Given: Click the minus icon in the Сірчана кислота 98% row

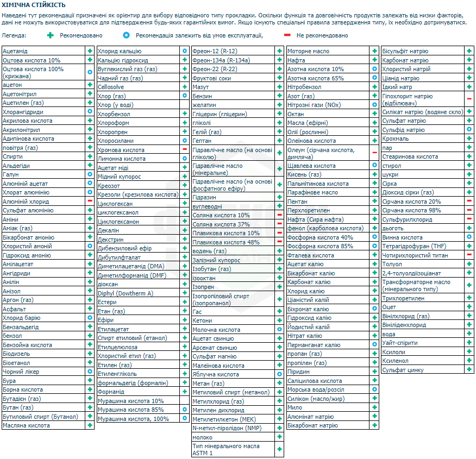Looking at the screenshot, I should tap(469, 210).
